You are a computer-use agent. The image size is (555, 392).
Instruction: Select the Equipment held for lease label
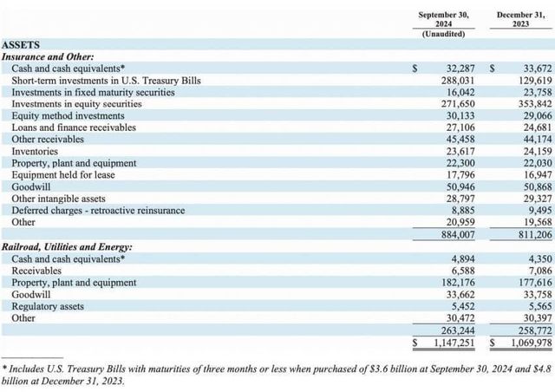pos(63,174)
